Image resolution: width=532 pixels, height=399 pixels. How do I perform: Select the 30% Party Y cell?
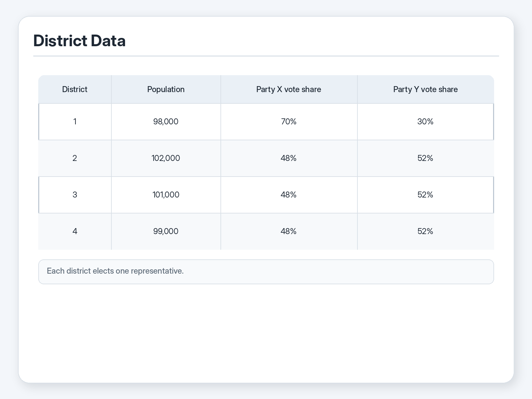point(426,122)
